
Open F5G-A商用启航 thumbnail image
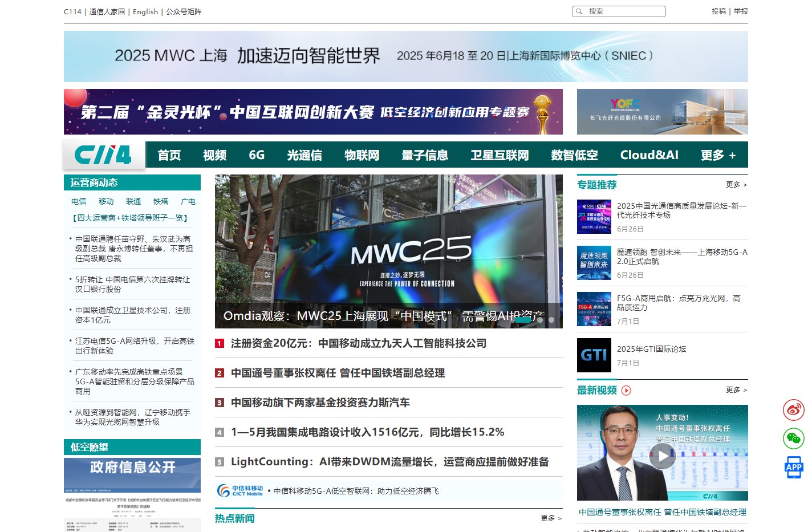pos(594,309)
